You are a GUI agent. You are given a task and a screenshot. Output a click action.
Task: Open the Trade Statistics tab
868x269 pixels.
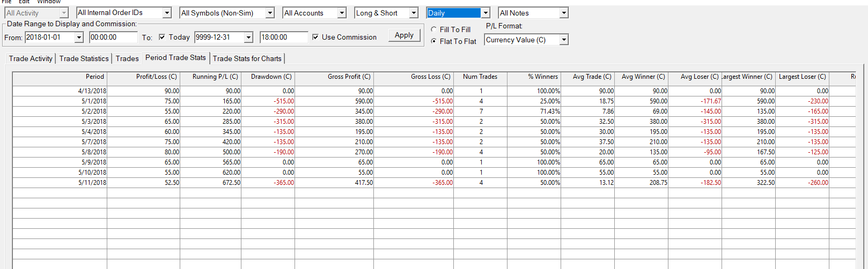click(84, 58)
